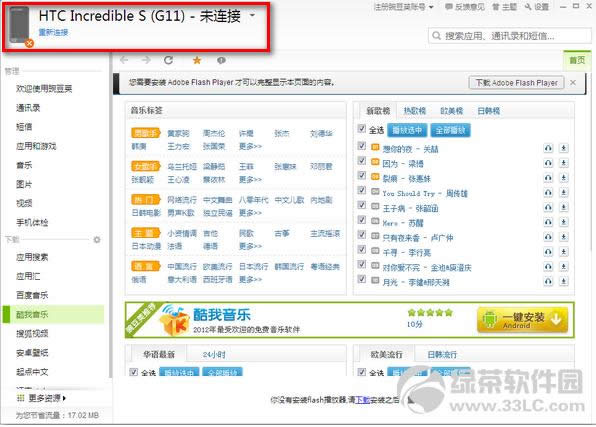Click the 一键安装 Android install button
Viewport: 596px width, 427px height.
click(523, 320)
